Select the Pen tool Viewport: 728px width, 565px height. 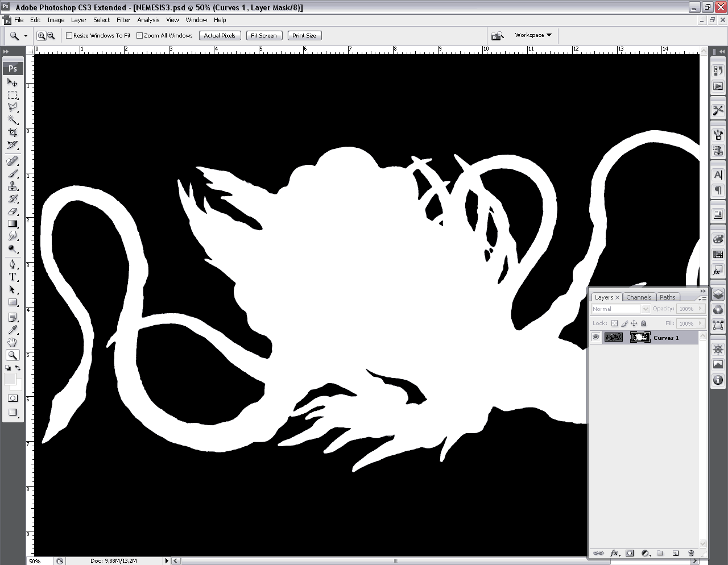[12, 264]
